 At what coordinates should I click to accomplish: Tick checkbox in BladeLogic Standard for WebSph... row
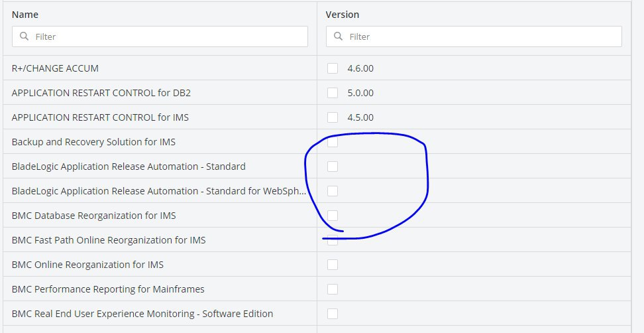click(x=333, y=191)
